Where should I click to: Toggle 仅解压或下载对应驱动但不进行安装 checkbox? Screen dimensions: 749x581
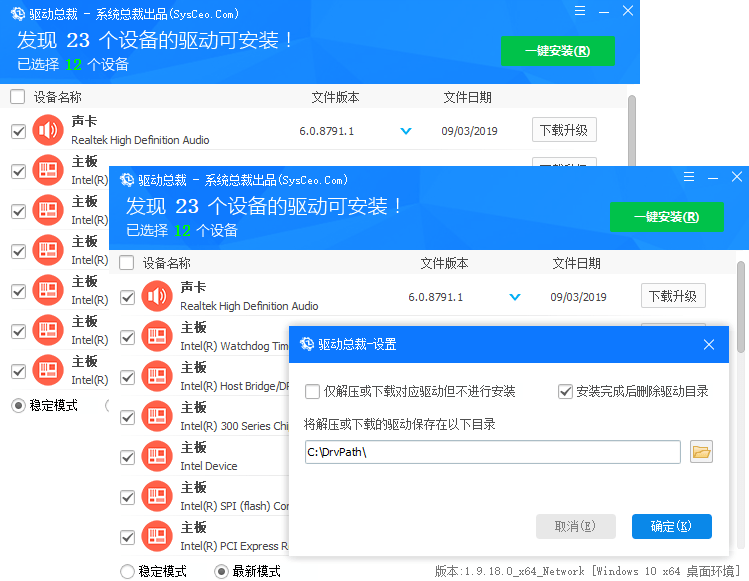coord(312,392)
